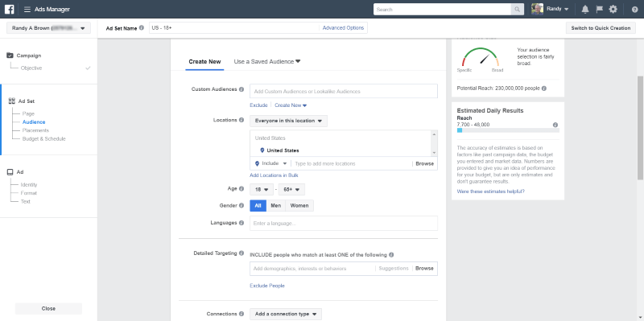Click the Facebook logo icon
The image size is (644, 321).
pos(10,9)
